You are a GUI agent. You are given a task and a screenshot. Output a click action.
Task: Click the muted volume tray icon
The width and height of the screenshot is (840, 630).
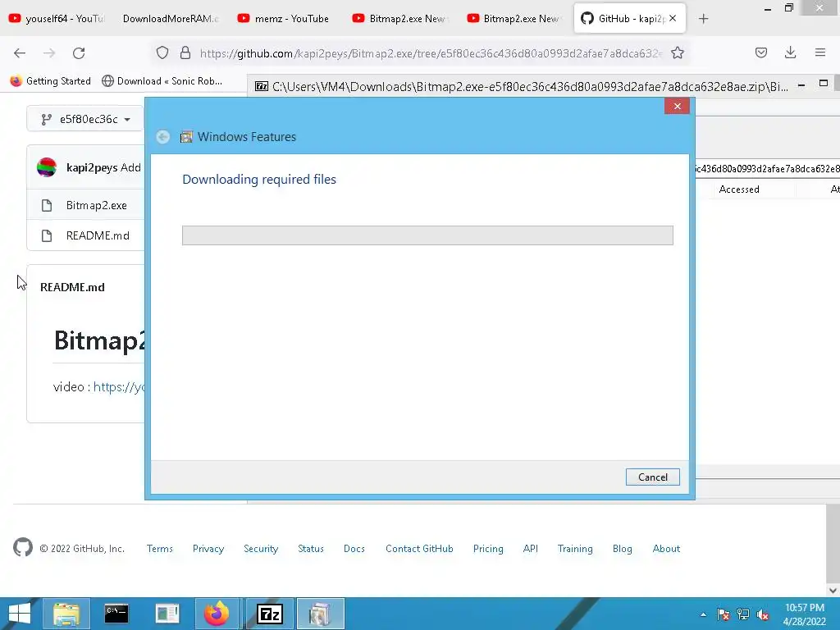[763, 614]
